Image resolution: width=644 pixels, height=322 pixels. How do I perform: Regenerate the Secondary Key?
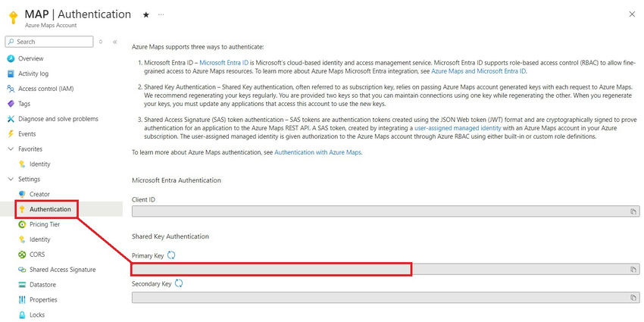point(179,283)
